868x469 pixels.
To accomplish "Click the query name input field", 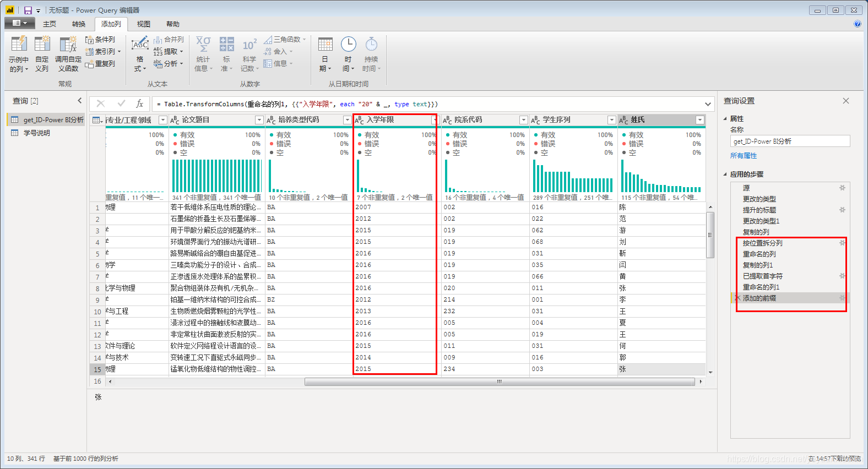I will 790,141.
